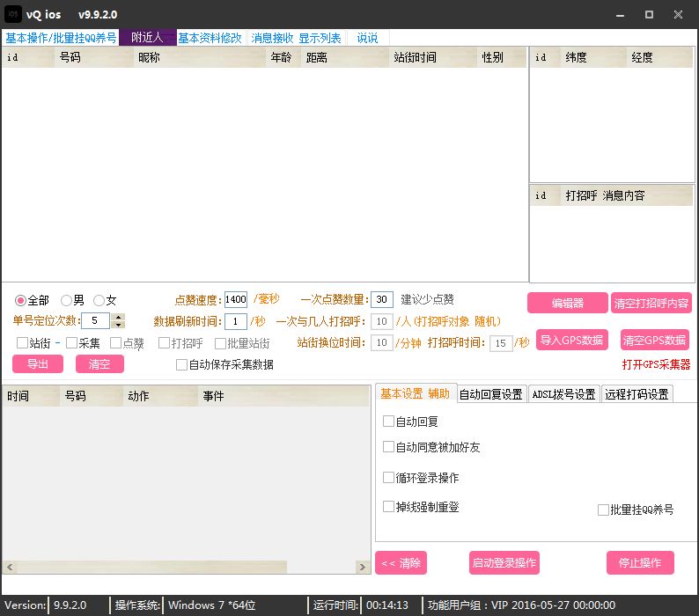The height and width of the screenshot is (616, 699).
Task: Click the 单号定位次数 value field
Action: 95,320
